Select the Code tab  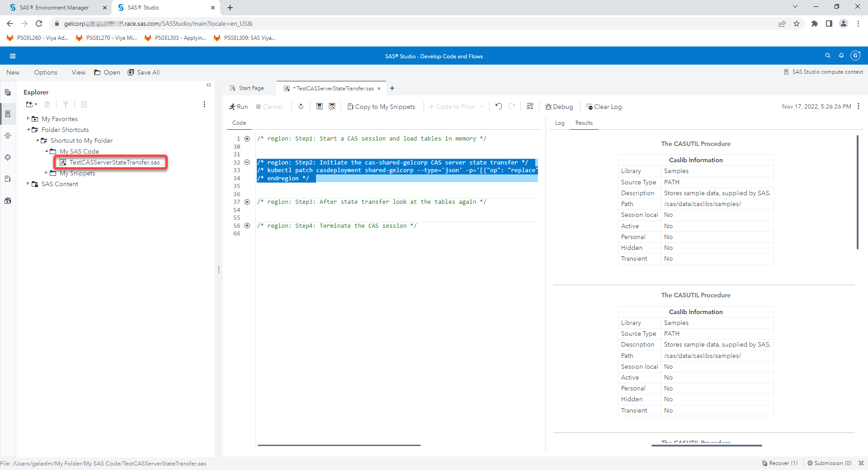[239, 123]
